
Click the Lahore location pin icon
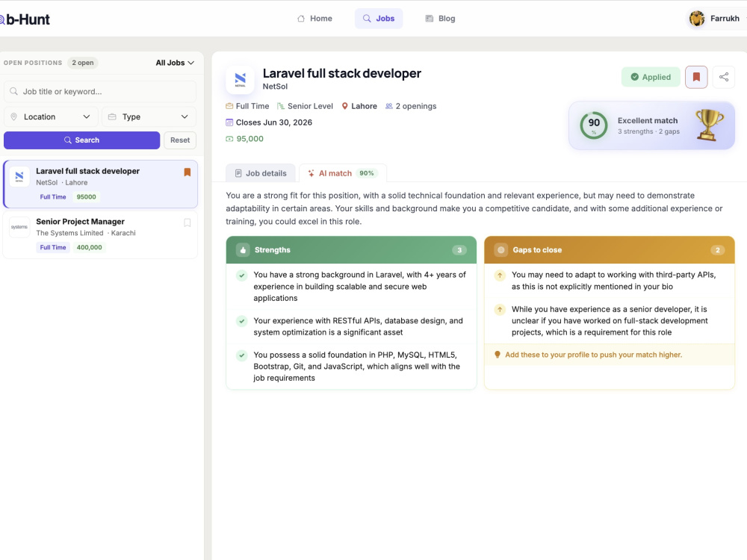click(345, 106)
